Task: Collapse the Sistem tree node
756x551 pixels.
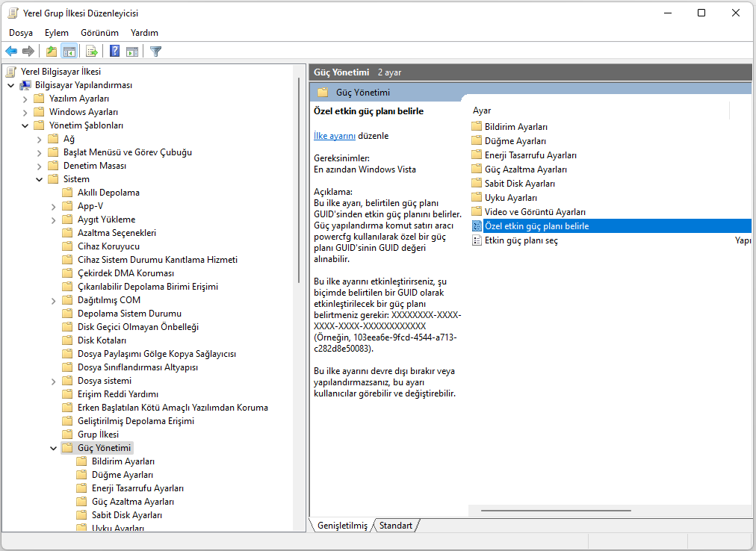Action: tap(40, 179)
